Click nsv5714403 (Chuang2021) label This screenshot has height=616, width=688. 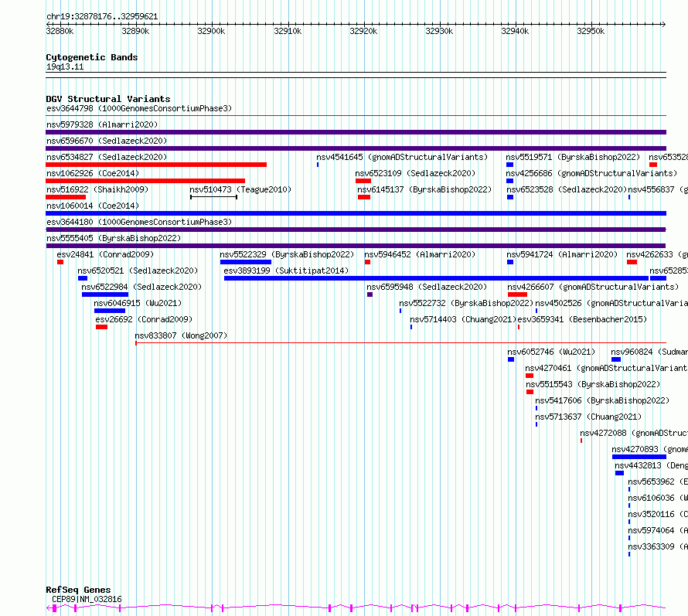(x=463, y=319)
